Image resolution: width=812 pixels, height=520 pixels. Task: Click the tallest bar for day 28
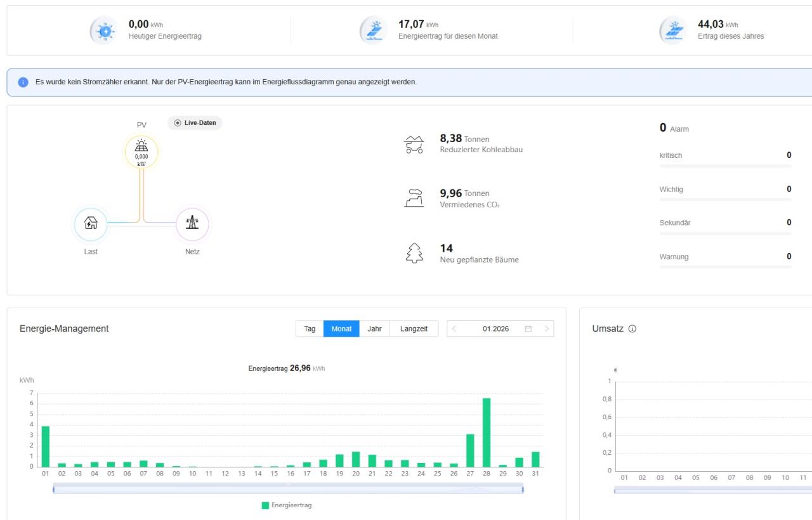(x=487, y=432)
